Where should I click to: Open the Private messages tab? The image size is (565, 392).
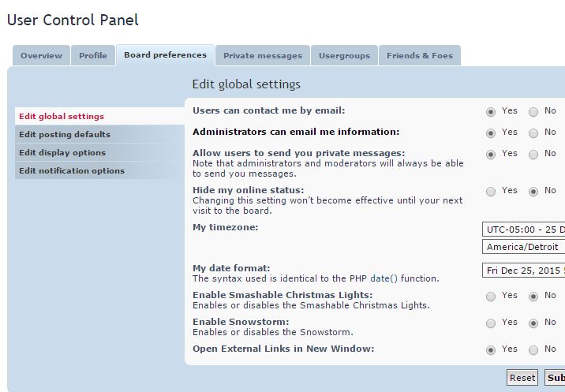pos(262,56)
